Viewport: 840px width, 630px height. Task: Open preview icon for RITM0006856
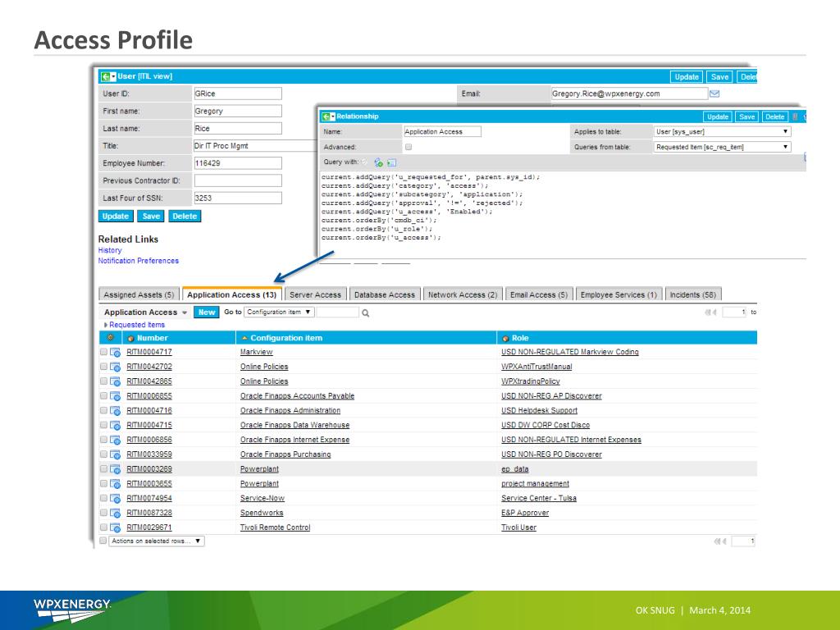[115, 440]
